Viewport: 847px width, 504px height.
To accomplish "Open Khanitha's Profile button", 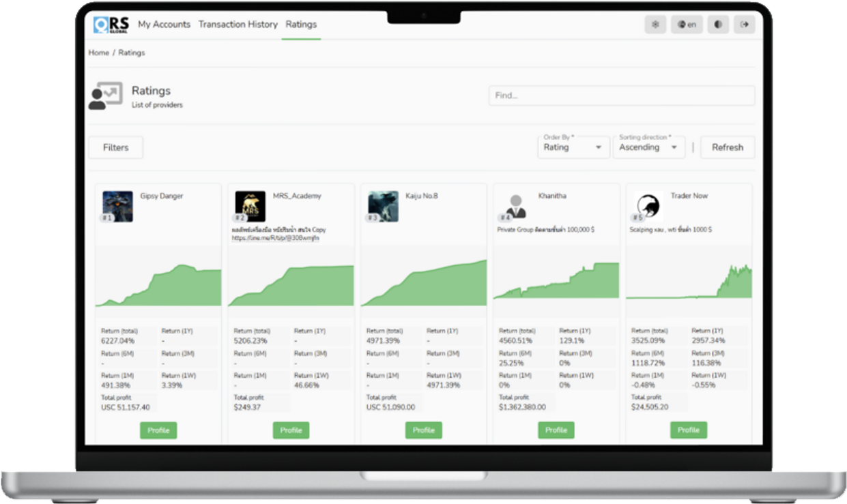I will pyautogui.click(x=556, y=430).
